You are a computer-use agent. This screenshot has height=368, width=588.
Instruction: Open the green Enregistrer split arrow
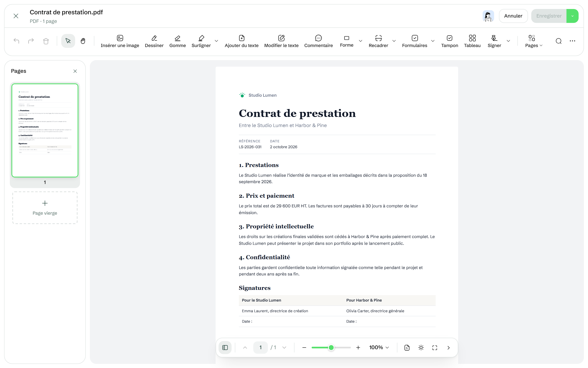(x=572, y=16)
